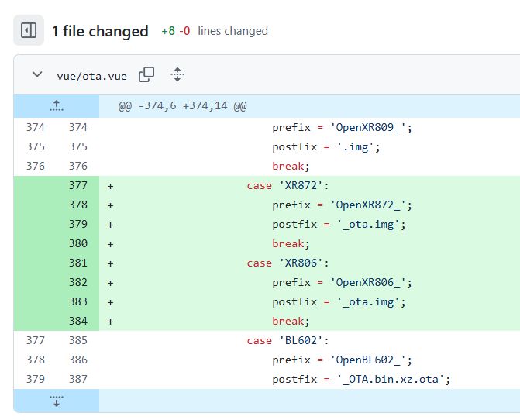Click the line postfix = '_OTA.bin.xz.ota';
The width and height of the screenshot is (520, 420).
click(361, 379)
